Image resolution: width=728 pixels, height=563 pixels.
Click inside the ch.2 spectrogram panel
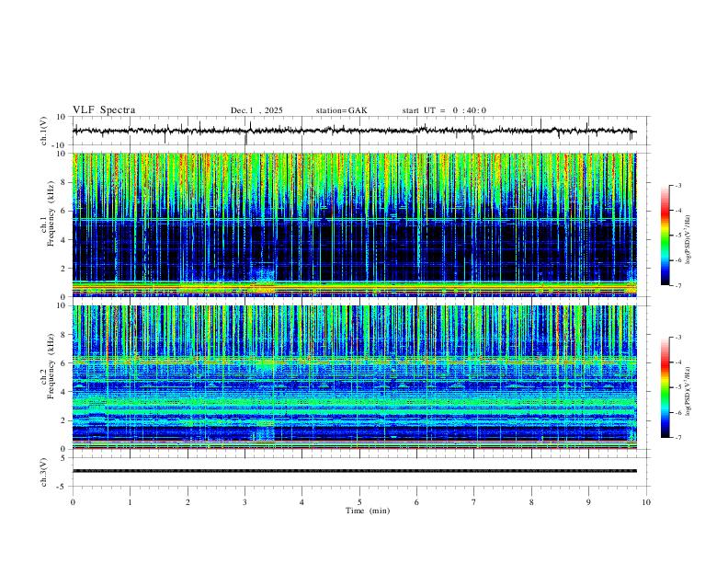pos(355,377)
